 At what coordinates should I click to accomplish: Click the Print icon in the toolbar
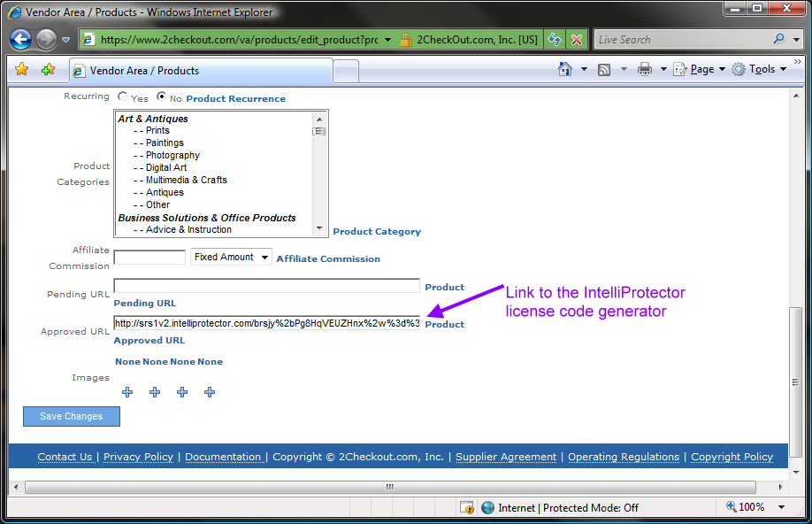pos(645,69)
